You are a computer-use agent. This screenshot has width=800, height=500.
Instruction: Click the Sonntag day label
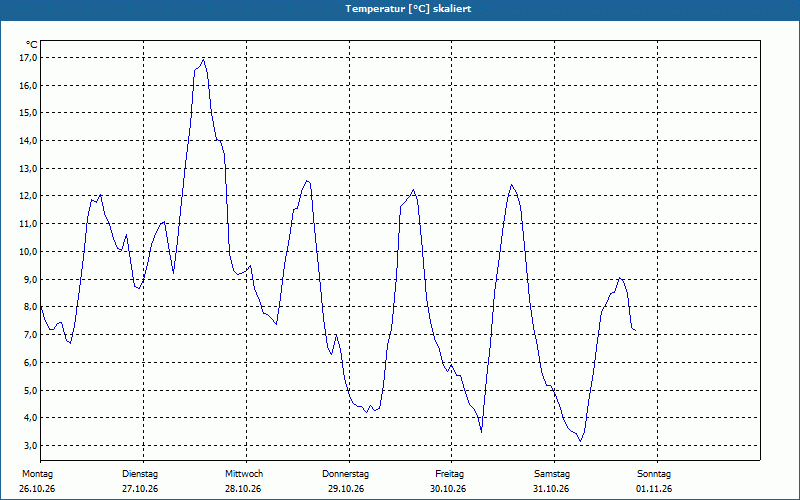(x=654, y=474)
